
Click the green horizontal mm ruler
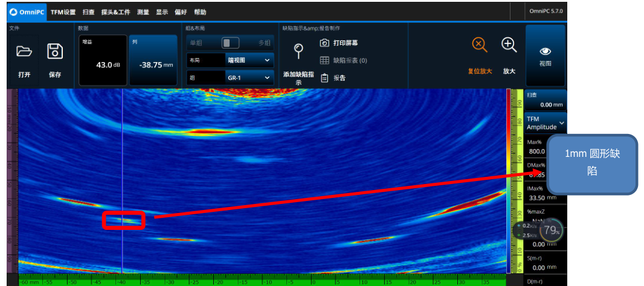262,280
